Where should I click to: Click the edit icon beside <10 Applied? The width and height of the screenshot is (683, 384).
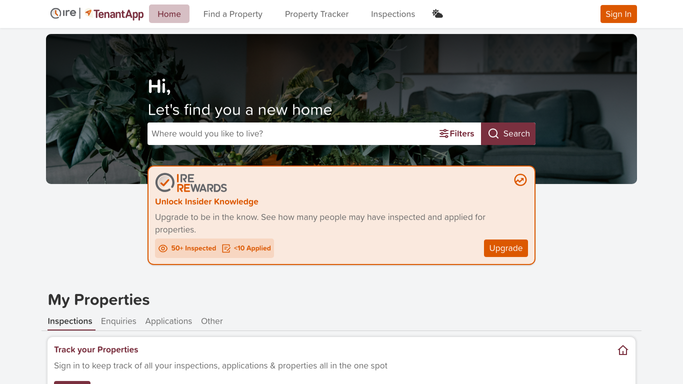click(x=226, y=248)
